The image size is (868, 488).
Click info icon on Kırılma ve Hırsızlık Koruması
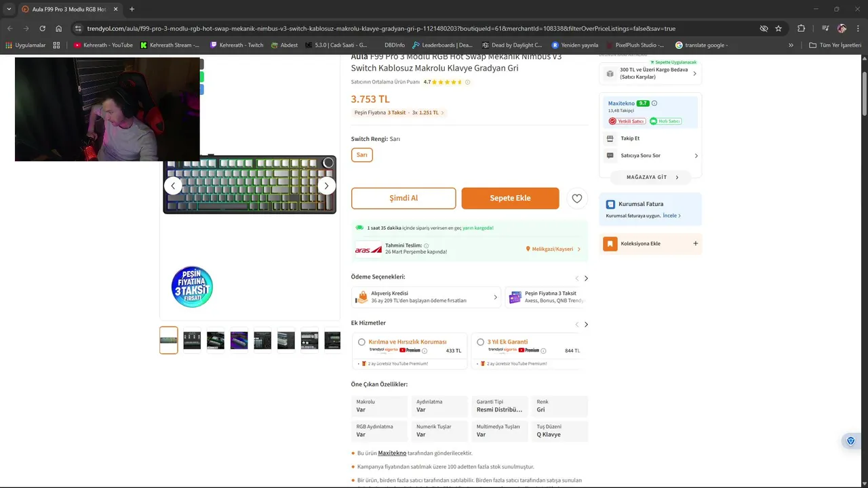425,350
